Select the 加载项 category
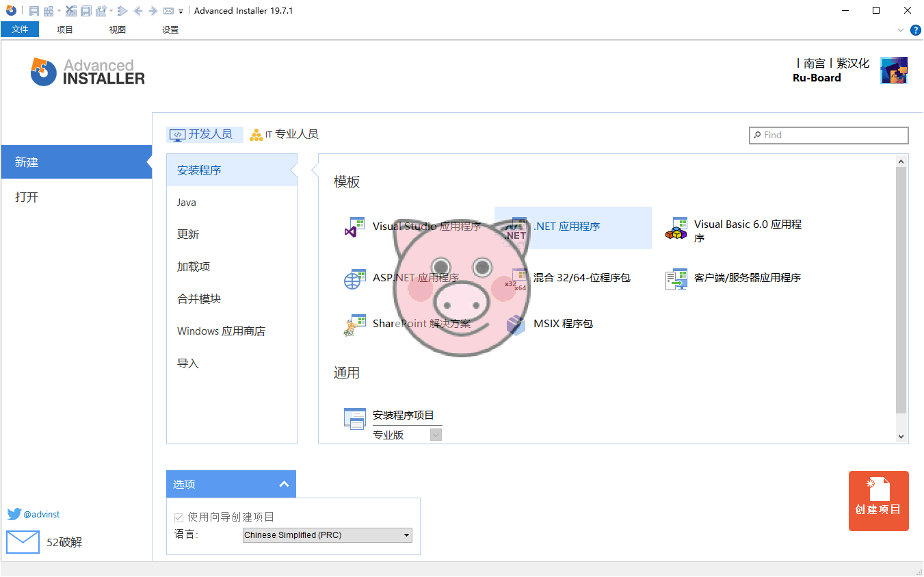 tap(232, 266)
